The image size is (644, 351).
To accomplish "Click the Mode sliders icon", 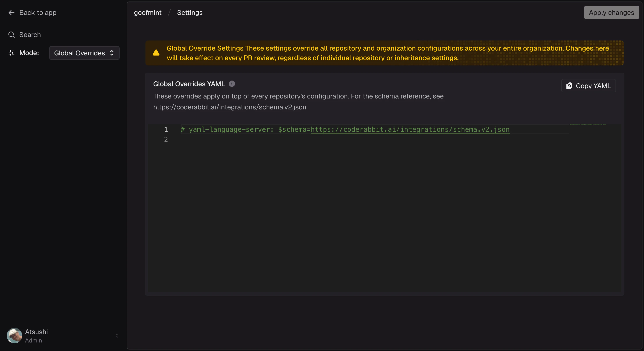I will click(11, 53).
